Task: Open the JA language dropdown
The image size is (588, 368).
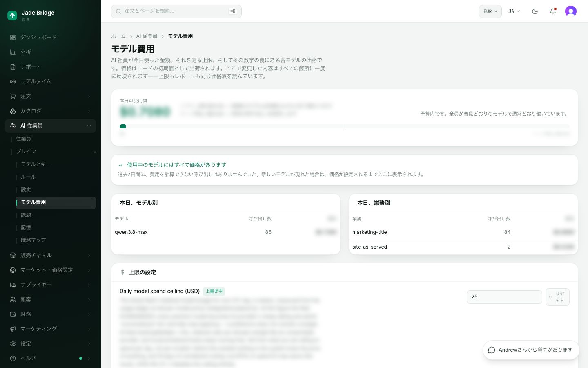Action: point(514,11)
